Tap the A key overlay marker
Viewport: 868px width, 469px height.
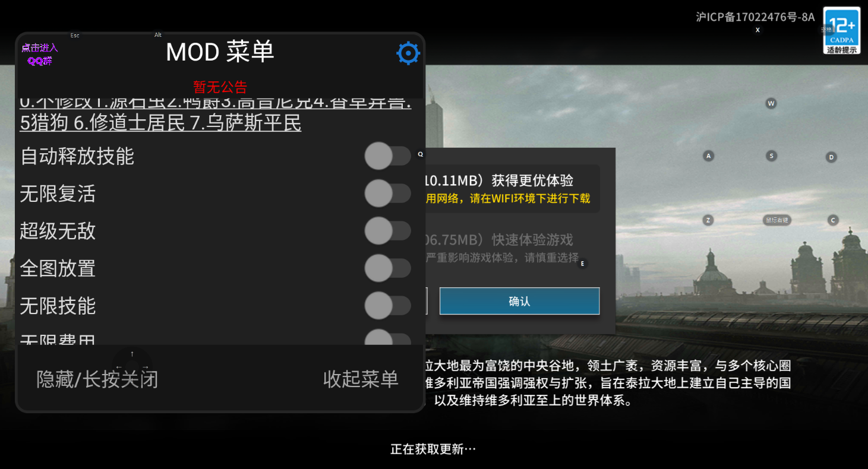tap(708, 156)
